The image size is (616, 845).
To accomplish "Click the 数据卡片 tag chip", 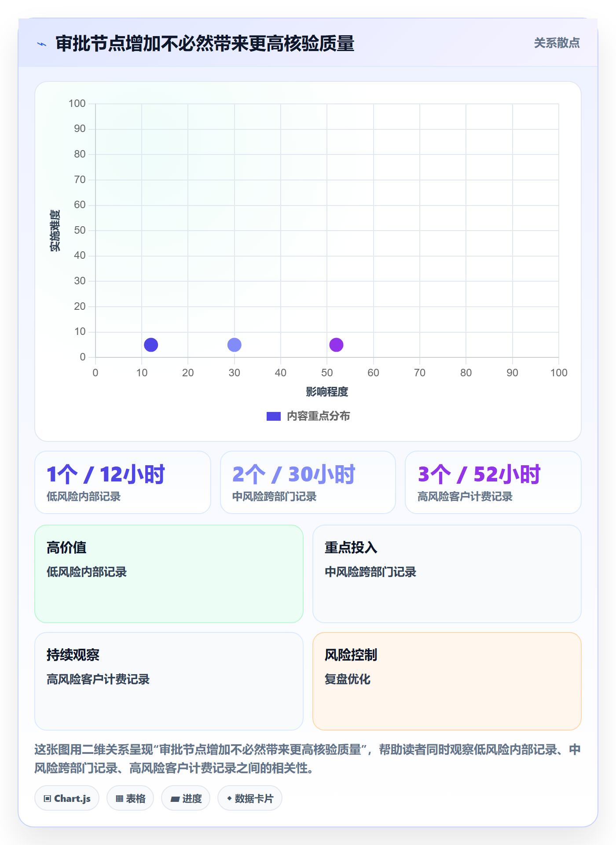I will (x=250, y=798).
